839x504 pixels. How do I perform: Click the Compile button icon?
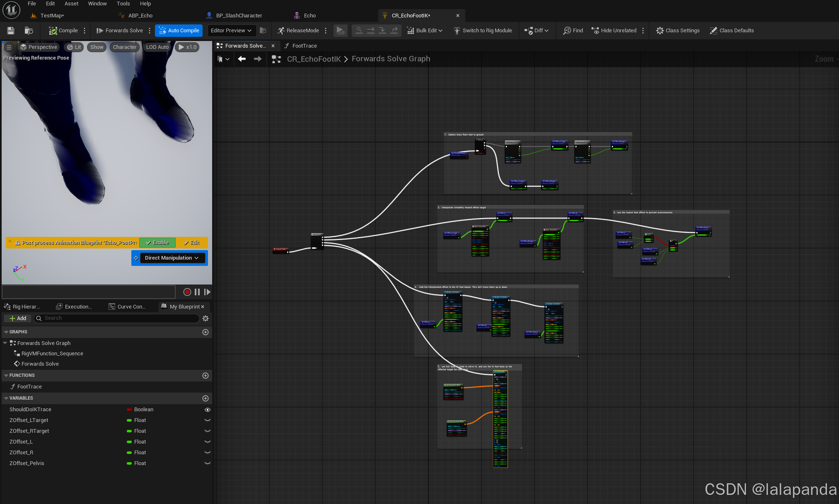coord(53,31)
